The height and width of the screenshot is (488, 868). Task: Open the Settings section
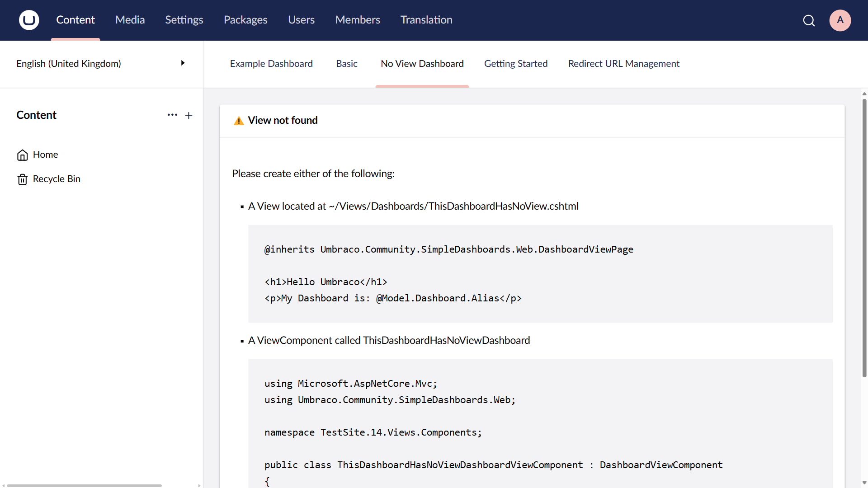[x=184, y=20]
